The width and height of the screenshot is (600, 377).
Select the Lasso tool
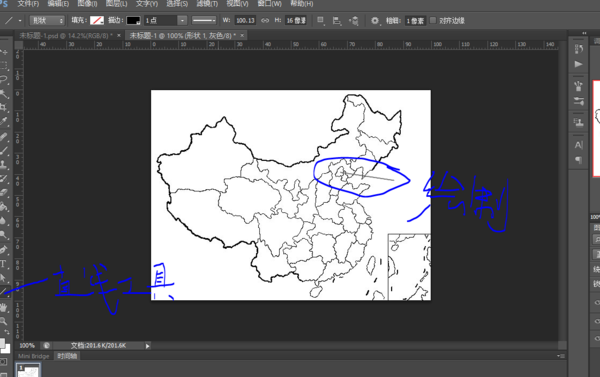pos(4,79)
